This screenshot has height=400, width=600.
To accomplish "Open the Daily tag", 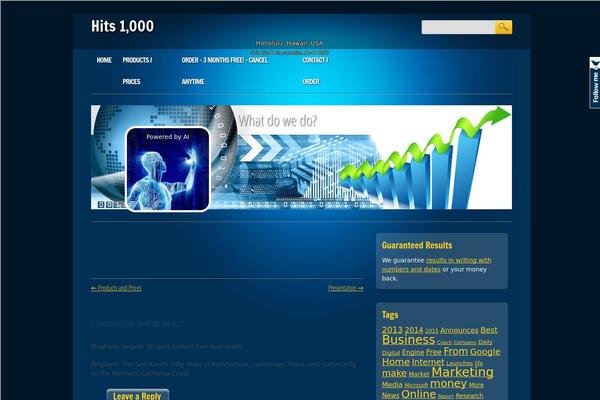I will point(485,342).
